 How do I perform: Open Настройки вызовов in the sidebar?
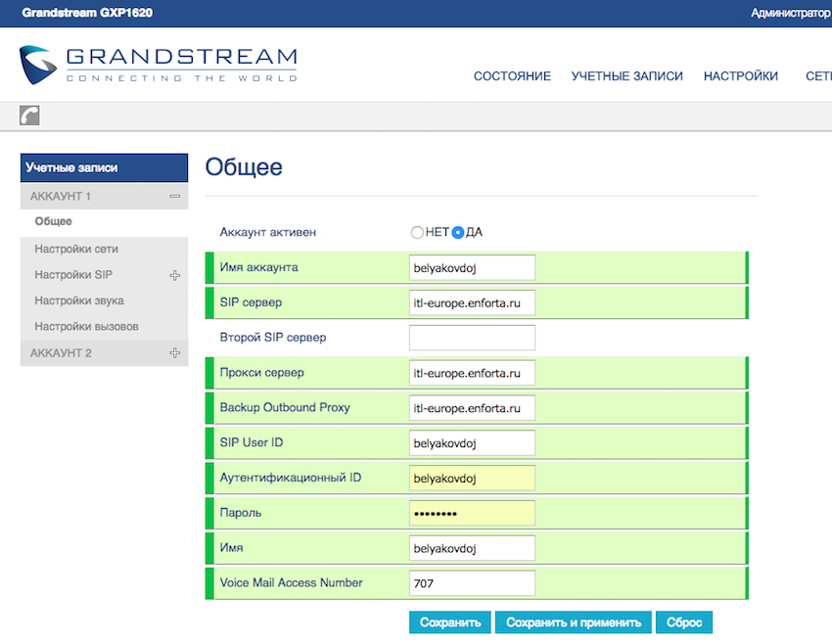[86, 326]
